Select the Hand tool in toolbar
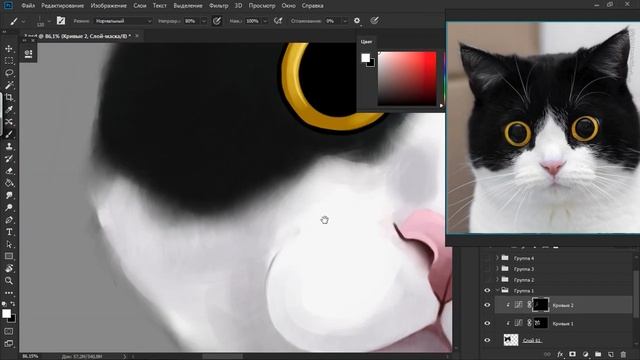 pyautogui.click(x=9, y=269)
